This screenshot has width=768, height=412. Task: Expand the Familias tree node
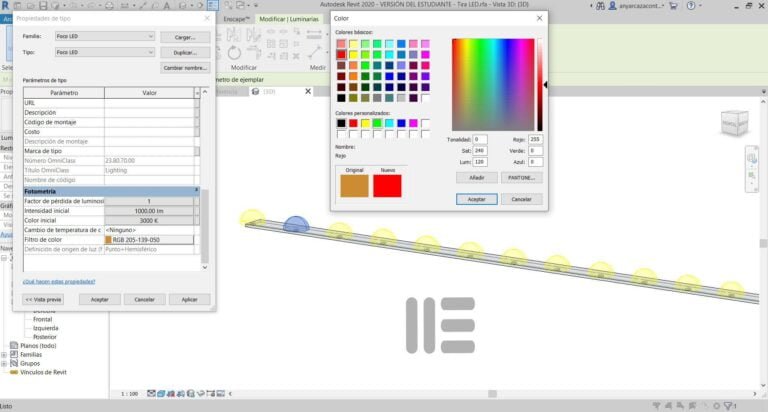(5, 353)
